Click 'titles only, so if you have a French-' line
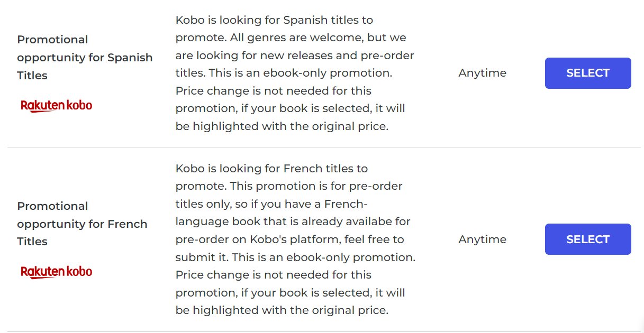 tap(271, 204)
